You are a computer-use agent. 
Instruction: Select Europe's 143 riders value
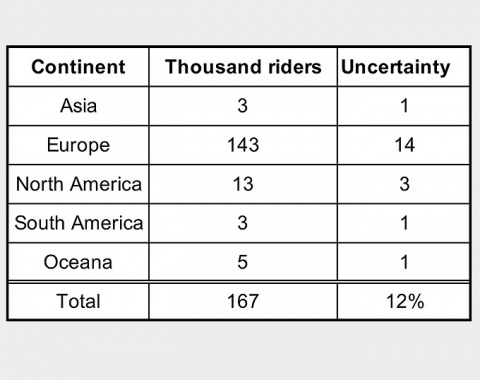click(x=243, y=145)
